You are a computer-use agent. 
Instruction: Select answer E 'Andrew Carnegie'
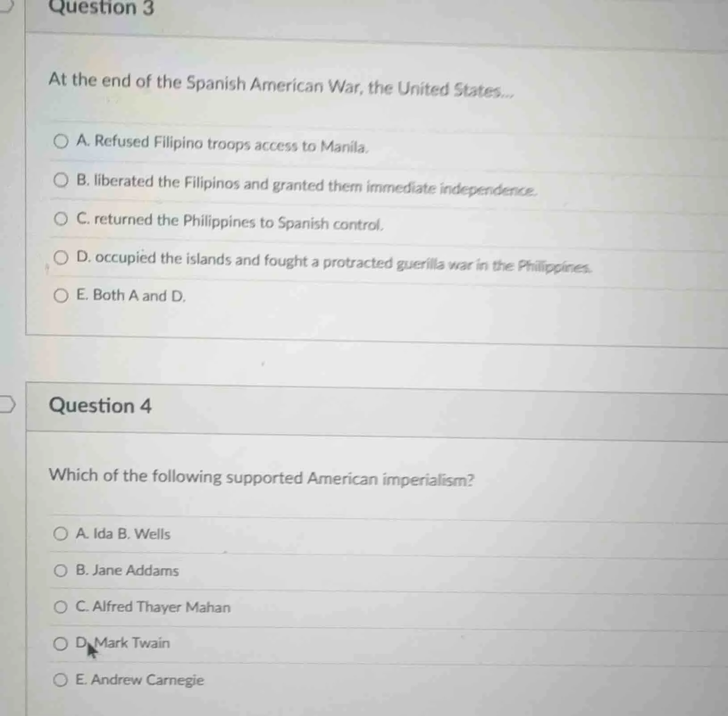tap(62, 680)
